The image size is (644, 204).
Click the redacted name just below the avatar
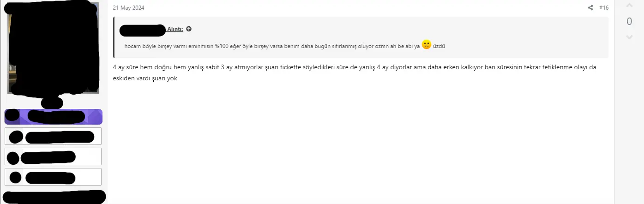pyautogui.click(x=52, y=102)
